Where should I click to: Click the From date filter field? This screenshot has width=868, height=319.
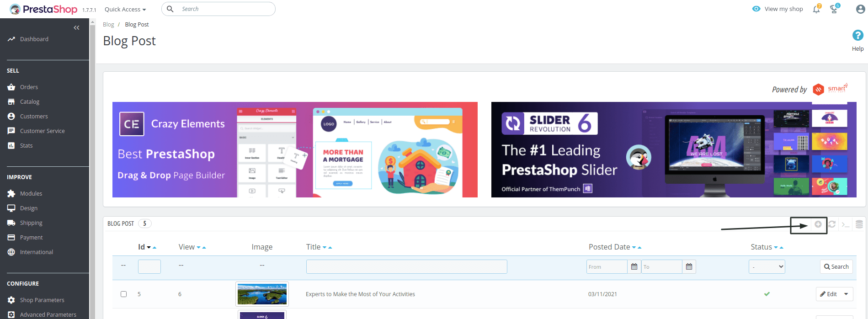coord(607,266)
